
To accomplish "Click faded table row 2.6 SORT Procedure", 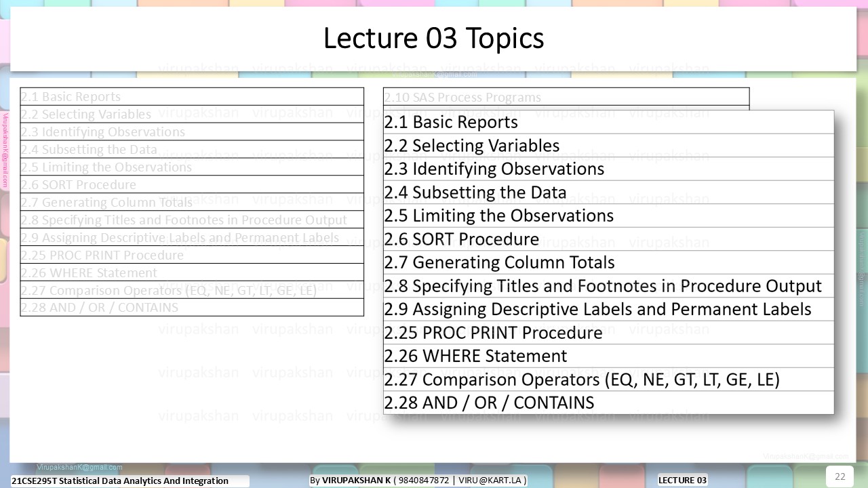I will tap(192, 184).
